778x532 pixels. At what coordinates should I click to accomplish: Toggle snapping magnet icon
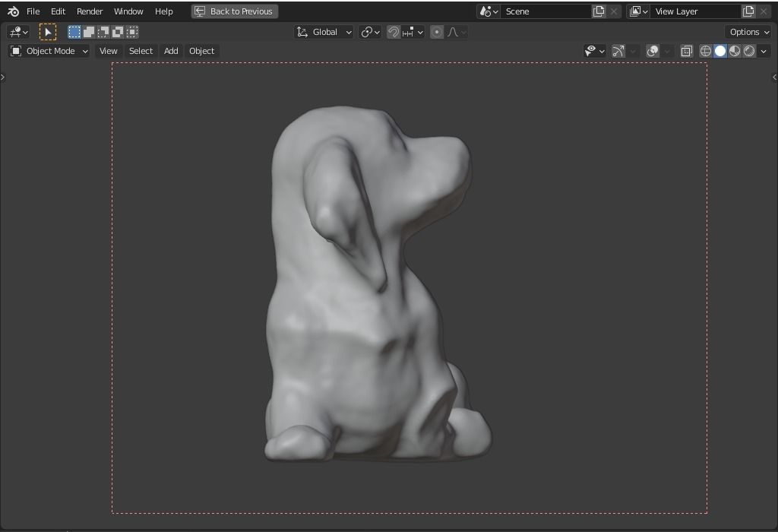point(394,32)
